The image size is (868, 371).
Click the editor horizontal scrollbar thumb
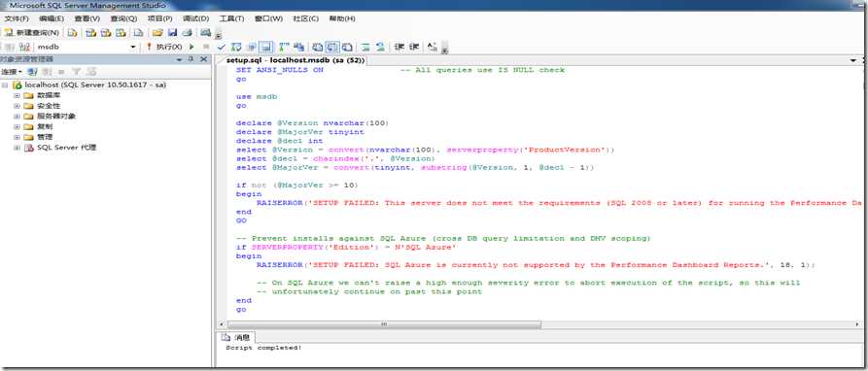(384, 324)
